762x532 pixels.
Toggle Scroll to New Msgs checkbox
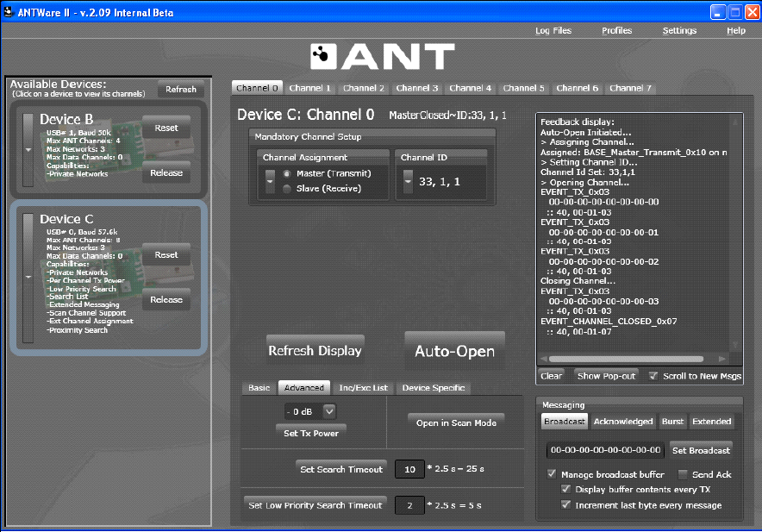point(653,376)
